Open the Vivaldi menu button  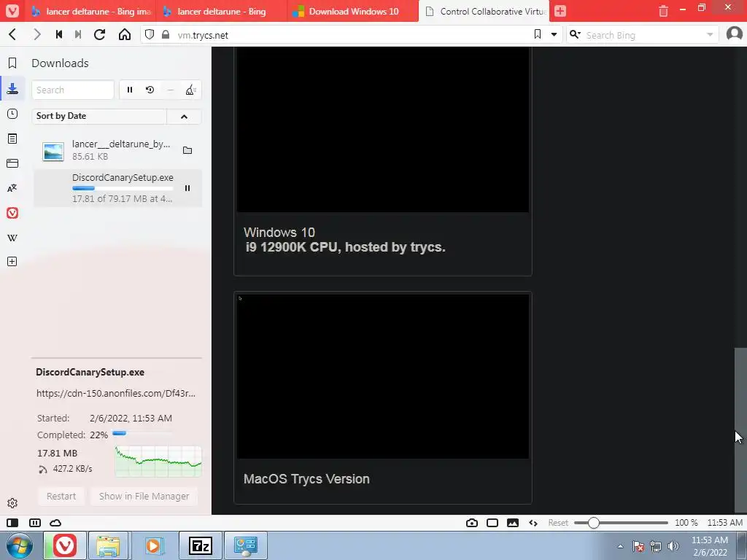coord(12,10)
